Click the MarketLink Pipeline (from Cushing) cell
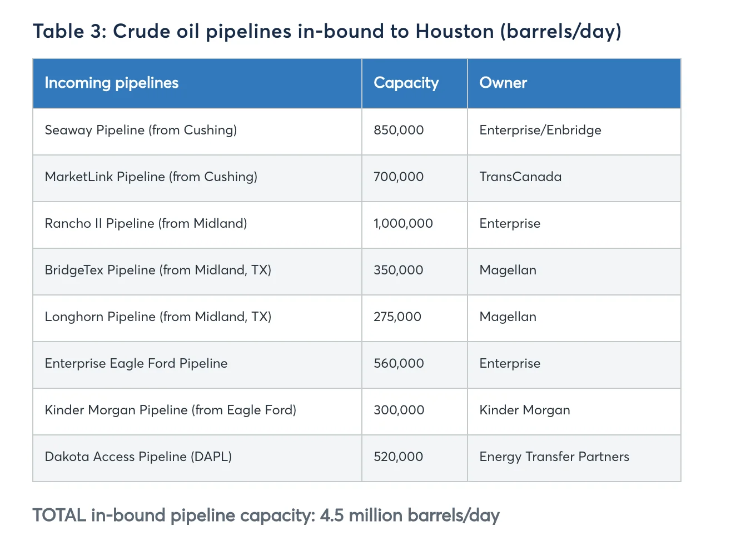This screenshot has height=551, width=756. (x=151, y=177)
